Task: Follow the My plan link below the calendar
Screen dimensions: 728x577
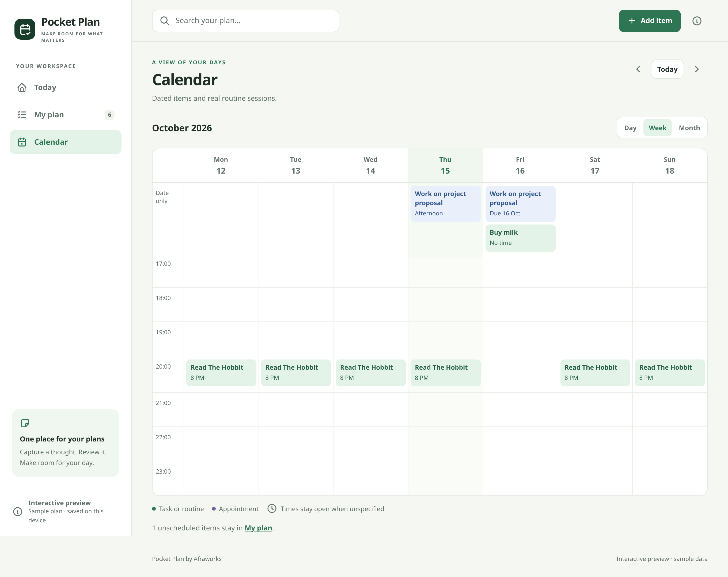Action: coord(258,528)
